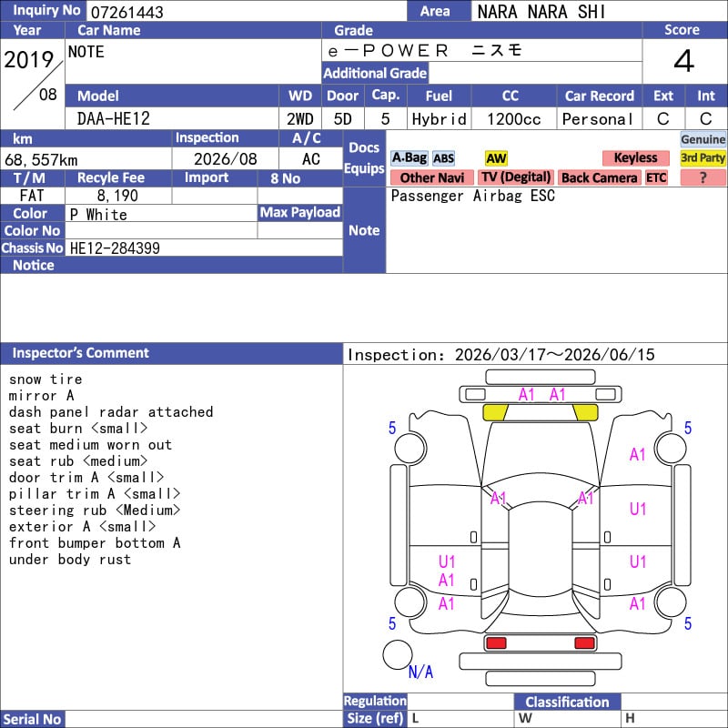Screen dimensions: 728x728
Task: Click the A.Bag equipment badge
Action: point(409,158)
